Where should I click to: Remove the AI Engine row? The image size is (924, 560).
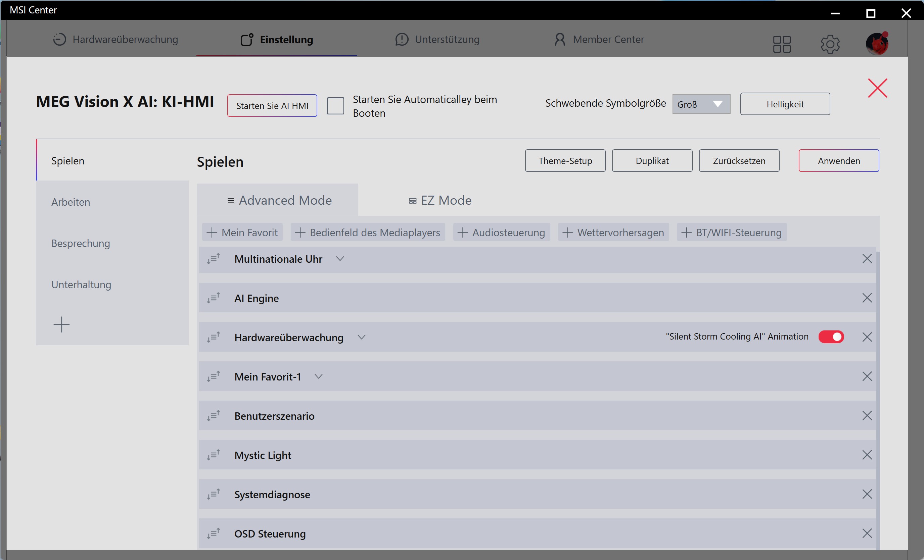click(867, 298)
